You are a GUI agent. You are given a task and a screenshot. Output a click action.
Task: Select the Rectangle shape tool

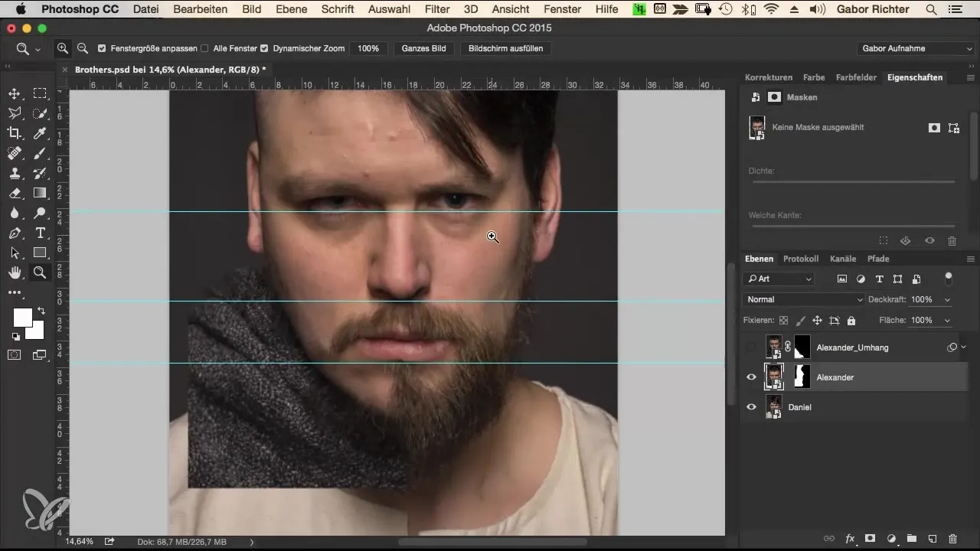coord(40,253)
